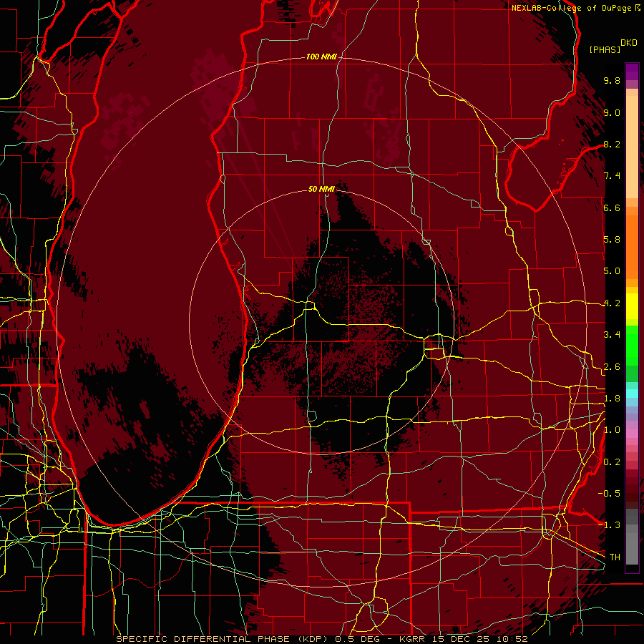The image size is (644, 644).
Task: Click the NEXLAB-College of DuPage header text
Action: click(571, 8)
